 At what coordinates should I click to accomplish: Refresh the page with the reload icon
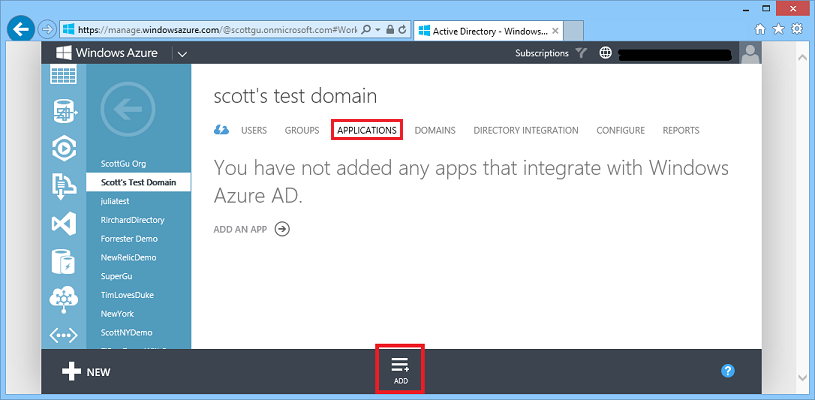(x=402, y=30)
